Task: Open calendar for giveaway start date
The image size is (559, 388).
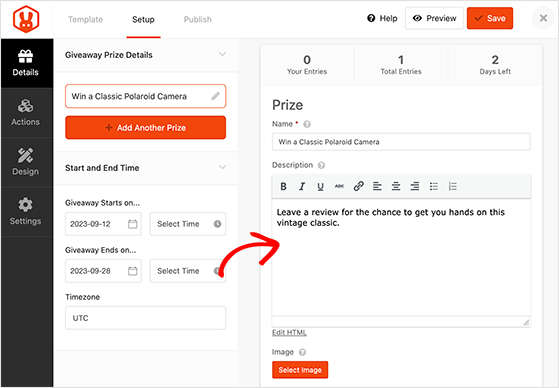Action: click(133, 224)
